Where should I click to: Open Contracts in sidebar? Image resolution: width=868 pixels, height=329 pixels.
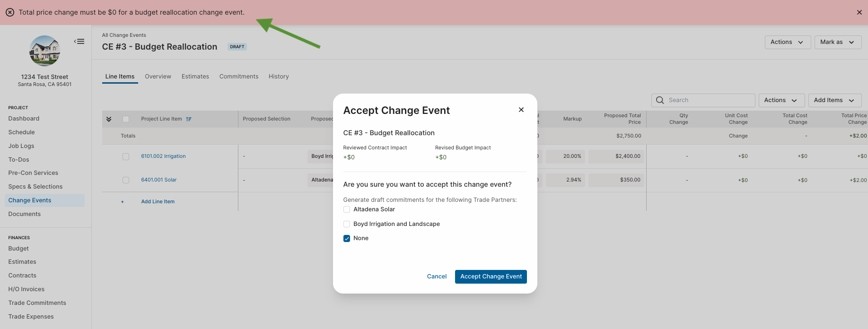[22, 276]
